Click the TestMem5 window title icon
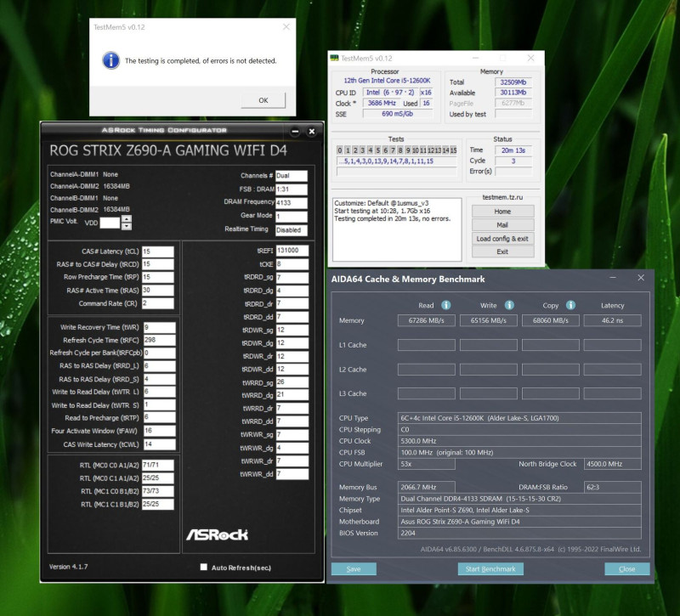 [334, 58]
